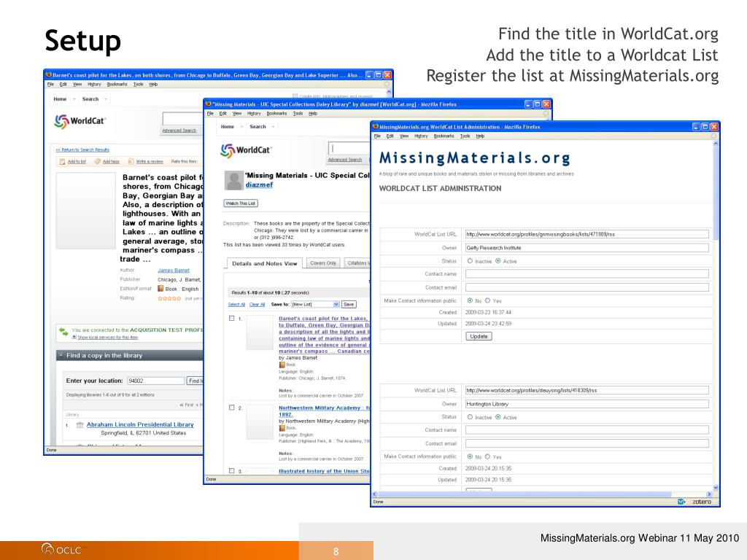This screenshot has width=747, height=560.
Task: Click the green arrows icon beside ACQUISITION TEST PROFILE
Action: tap(63, 332)
